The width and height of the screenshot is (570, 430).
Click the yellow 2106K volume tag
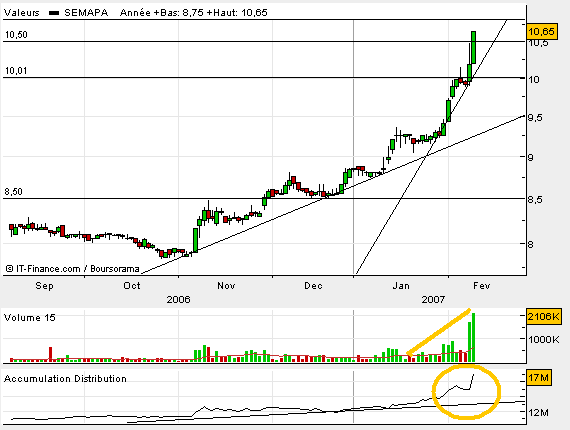(544, 317)
